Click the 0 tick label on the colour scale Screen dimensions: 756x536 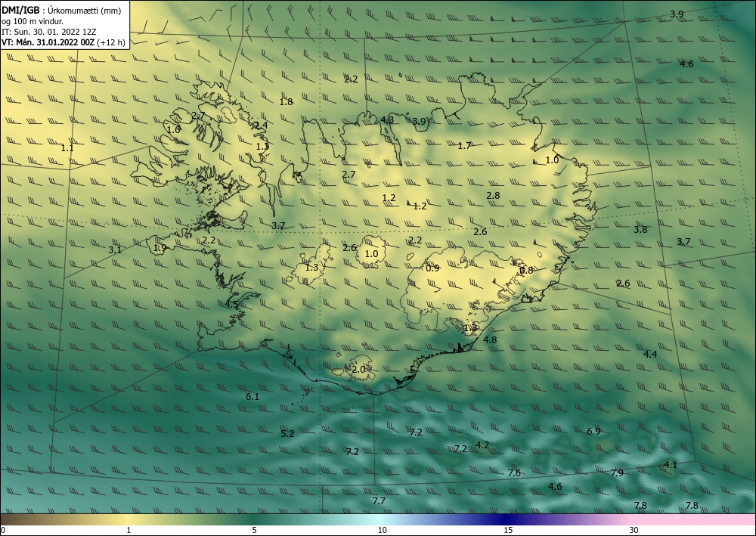click(x=3, y=530)
